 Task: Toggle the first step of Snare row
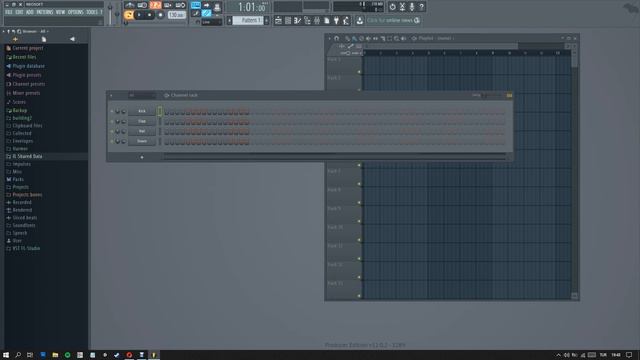[x=167, y=142]
